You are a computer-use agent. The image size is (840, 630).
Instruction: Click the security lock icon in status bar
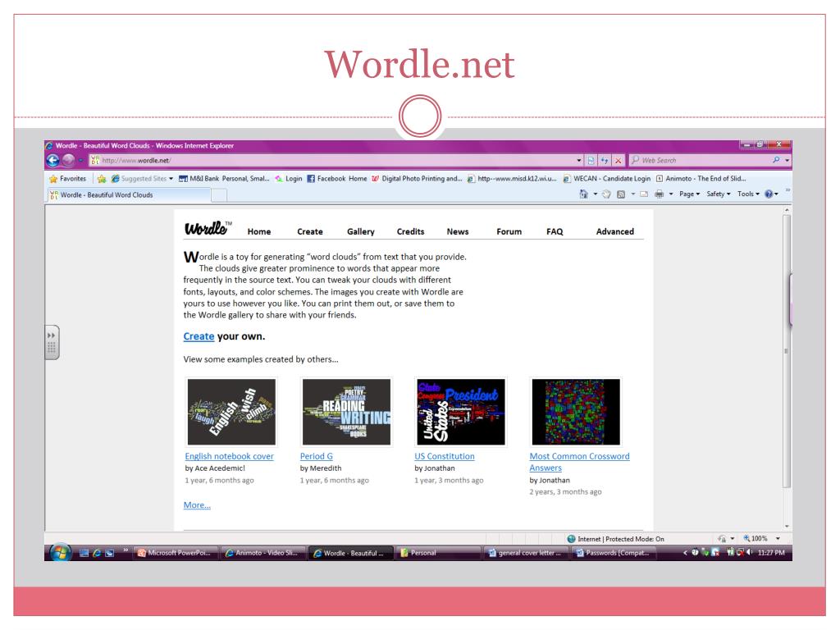click(x=722, y=539)
